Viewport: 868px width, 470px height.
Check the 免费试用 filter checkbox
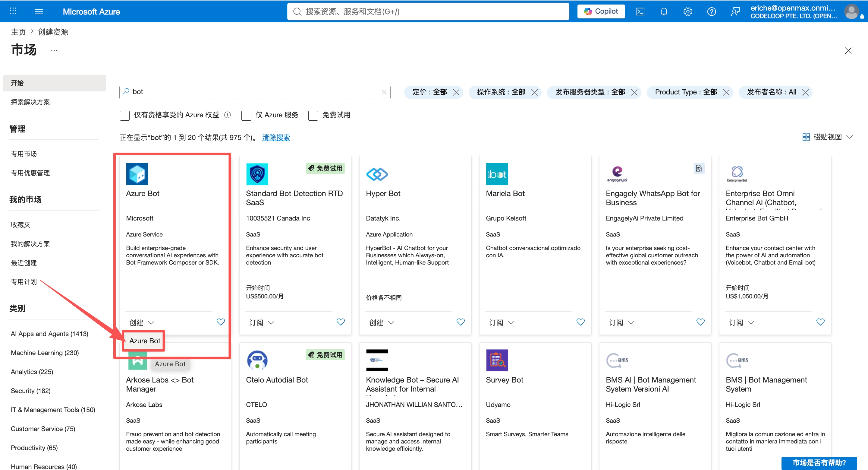coord(313,115)
